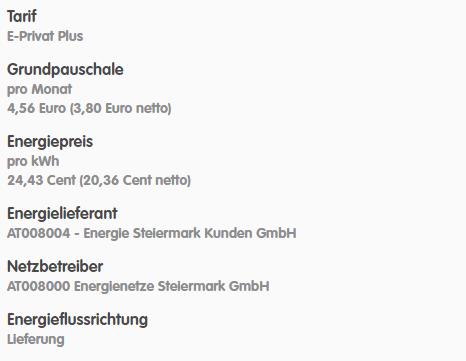Click the Netzbetreiber heading

[55, 267]
